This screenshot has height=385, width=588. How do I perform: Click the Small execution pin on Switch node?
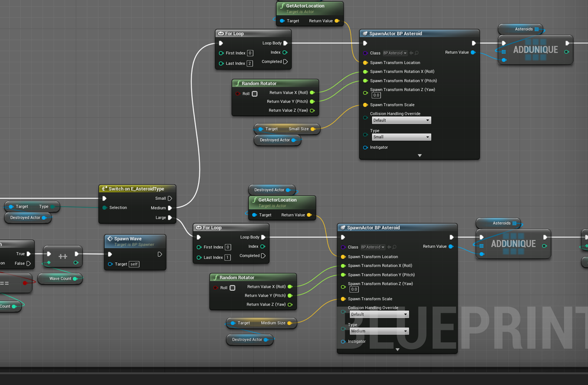pyautogui.click(x=170, y=198)
